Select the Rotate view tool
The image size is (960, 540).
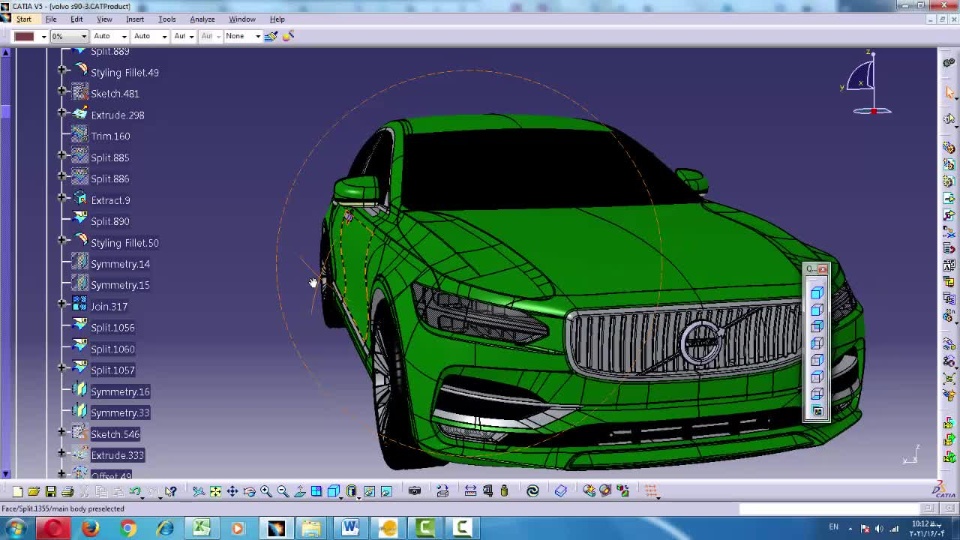coord(249,491)
